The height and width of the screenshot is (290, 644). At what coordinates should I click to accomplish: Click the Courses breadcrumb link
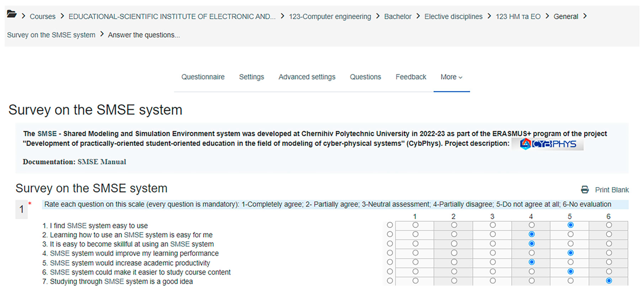pyautogui.click(x=42, y=17)
